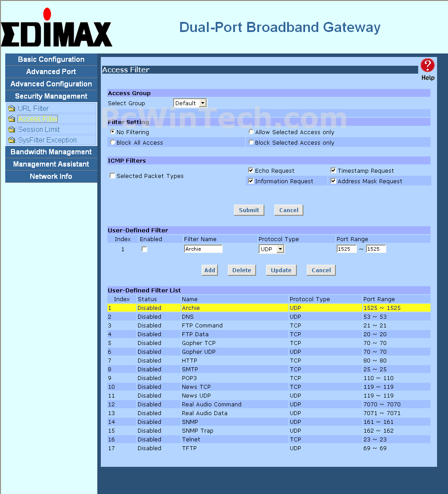Click the folder icon beside URL Filter
Screen dimensions: 448x494
coord(12,108)
